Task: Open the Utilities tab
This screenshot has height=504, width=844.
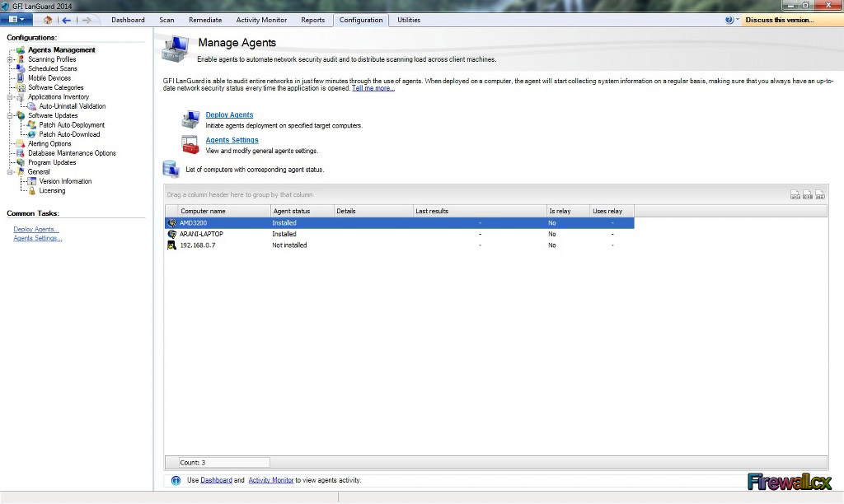Action: [409, 20]
